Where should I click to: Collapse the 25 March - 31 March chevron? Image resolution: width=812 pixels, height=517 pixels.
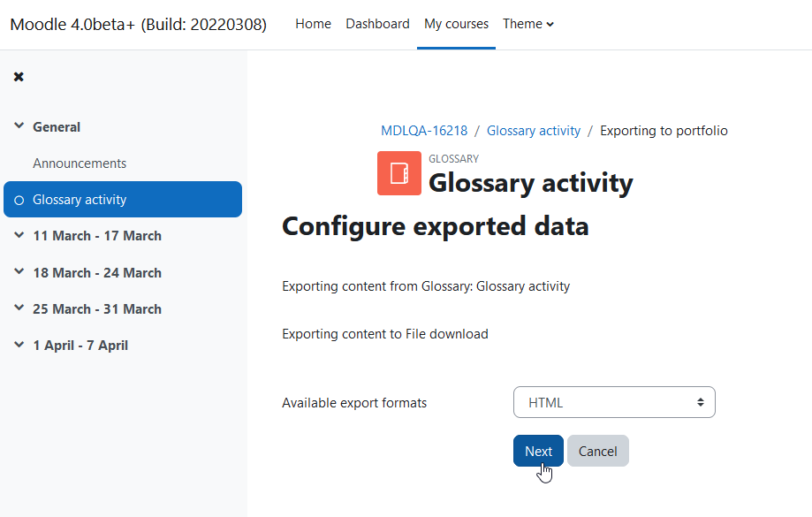point(19,308)
